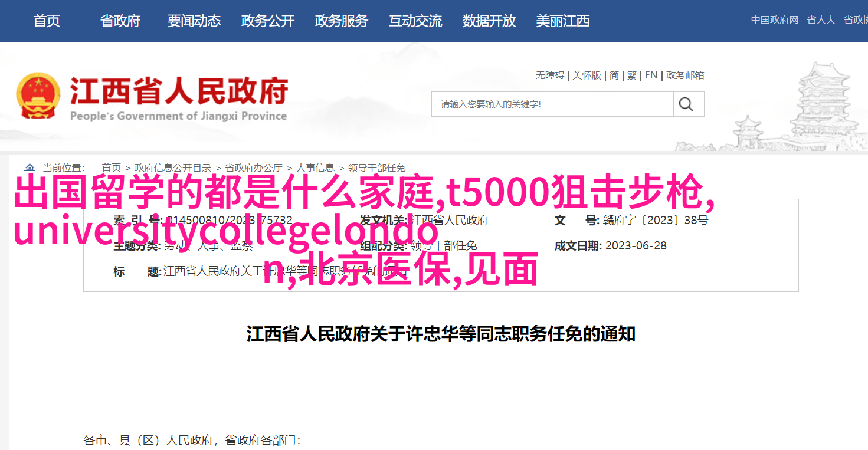Enable 无障碍 accessibility mode
868x450 pixels.
[550, 75]
